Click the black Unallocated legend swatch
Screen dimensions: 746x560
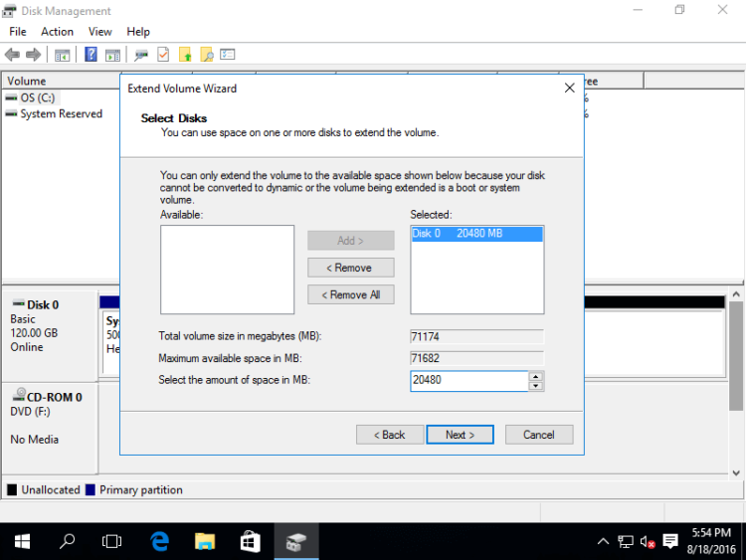(12, 490)
